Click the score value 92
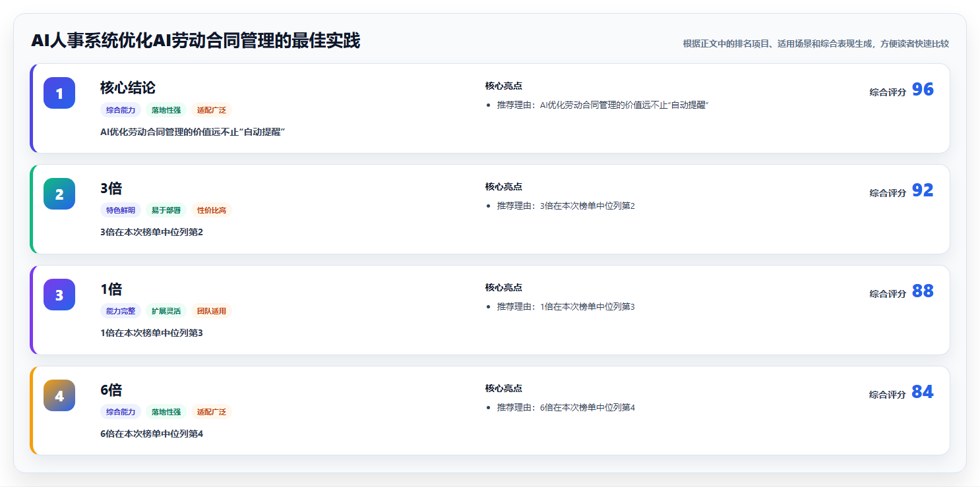980x487 pixels. coord(923,190)
